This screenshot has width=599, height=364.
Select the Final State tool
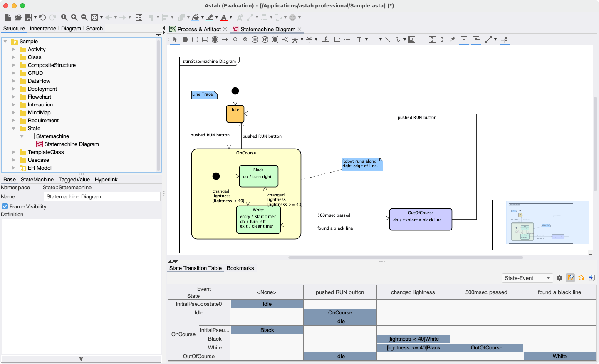click(215, 40)
